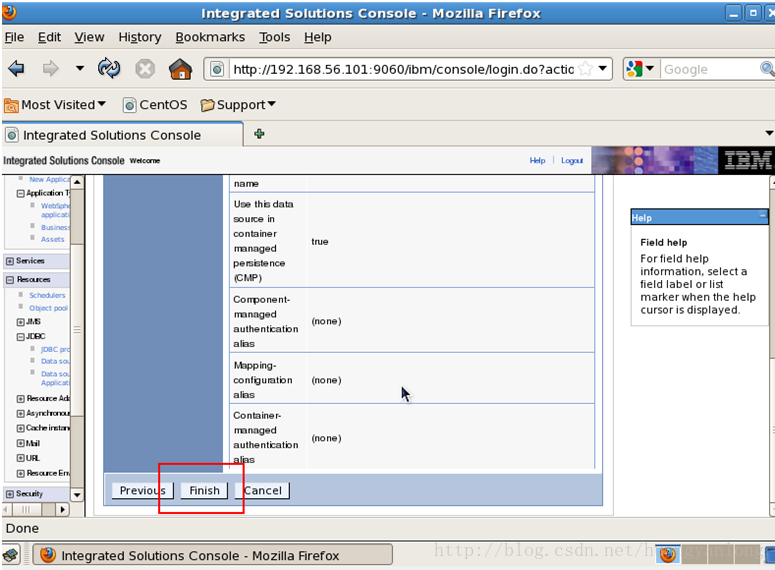Open the Support bookmarks folder
The image size is (775, 570).
[238, 105]
